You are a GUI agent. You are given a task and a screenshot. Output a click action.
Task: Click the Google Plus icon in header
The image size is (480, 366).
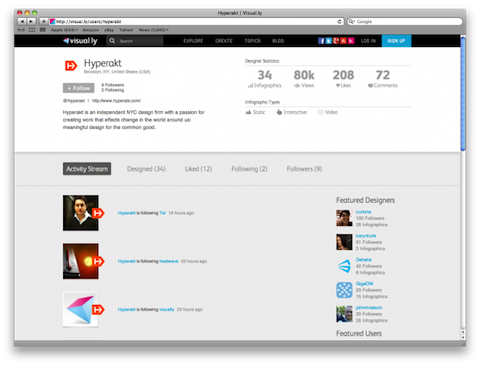pos(336,41)
